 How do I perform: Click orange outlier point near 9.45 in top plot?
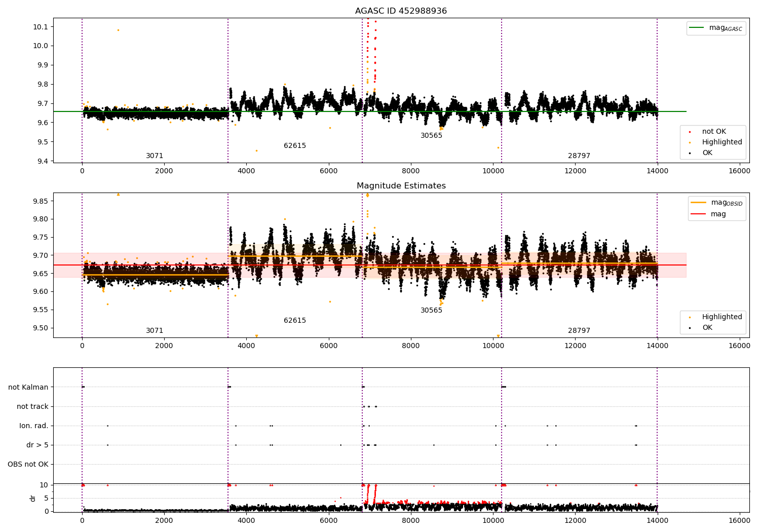[256, 150]
